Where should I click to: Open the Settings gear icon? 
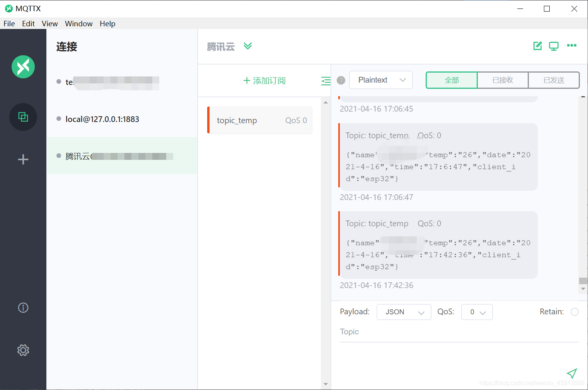click(x=23, y=350)
